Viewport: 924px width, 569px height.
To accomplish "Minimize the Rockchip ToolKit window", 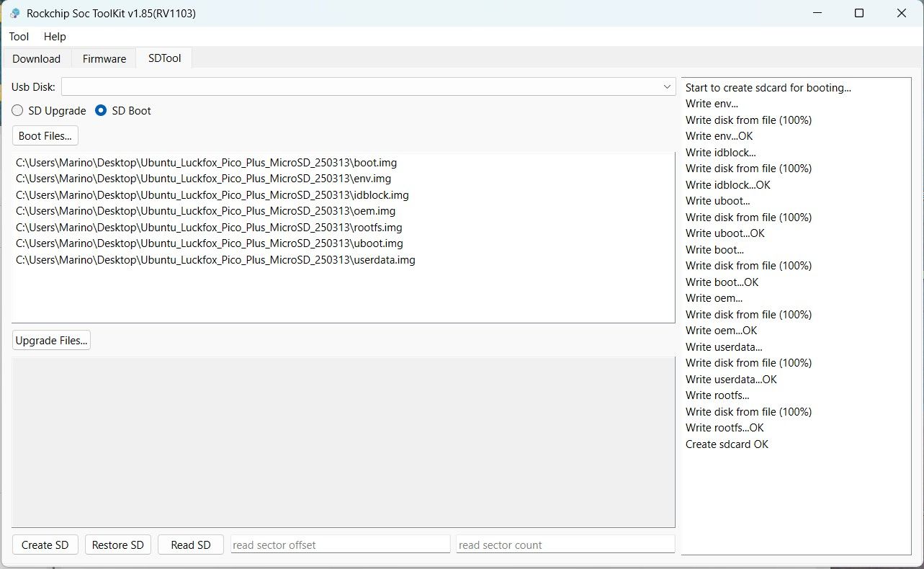I will click(x=817, y=13).
